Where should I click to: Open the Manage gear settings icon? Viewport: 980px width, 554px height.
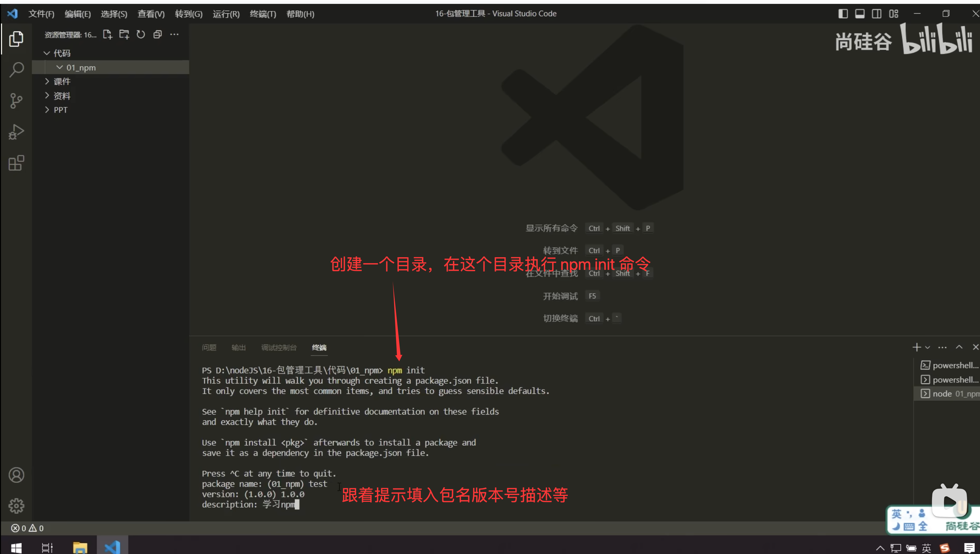(16, 506)
